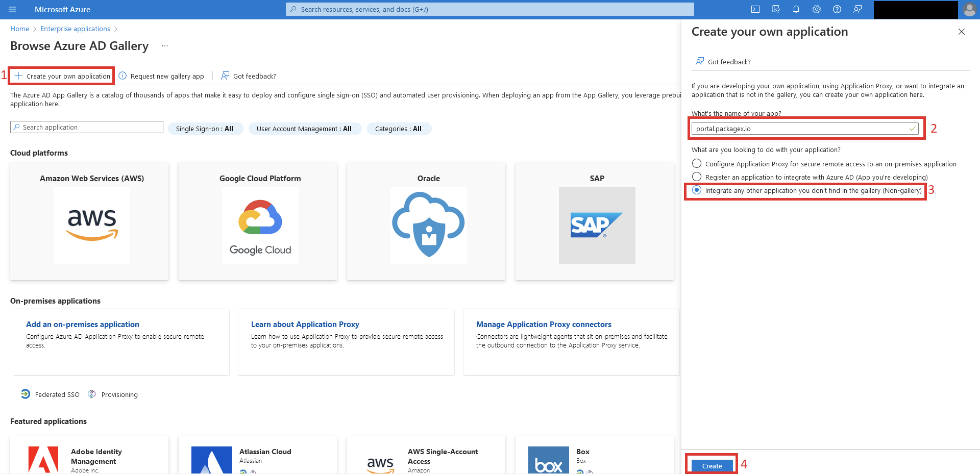Open the ellipsis beside Browse Azure AD Gallery
Screen dimensions: 980x474
pyautogui.click(x=165, y=46)
